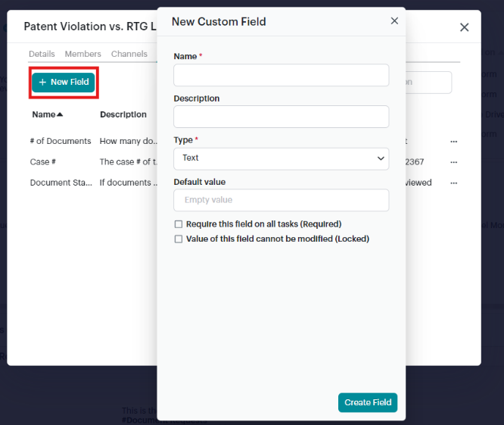Click the + New Field button

[x=64, y=82]
